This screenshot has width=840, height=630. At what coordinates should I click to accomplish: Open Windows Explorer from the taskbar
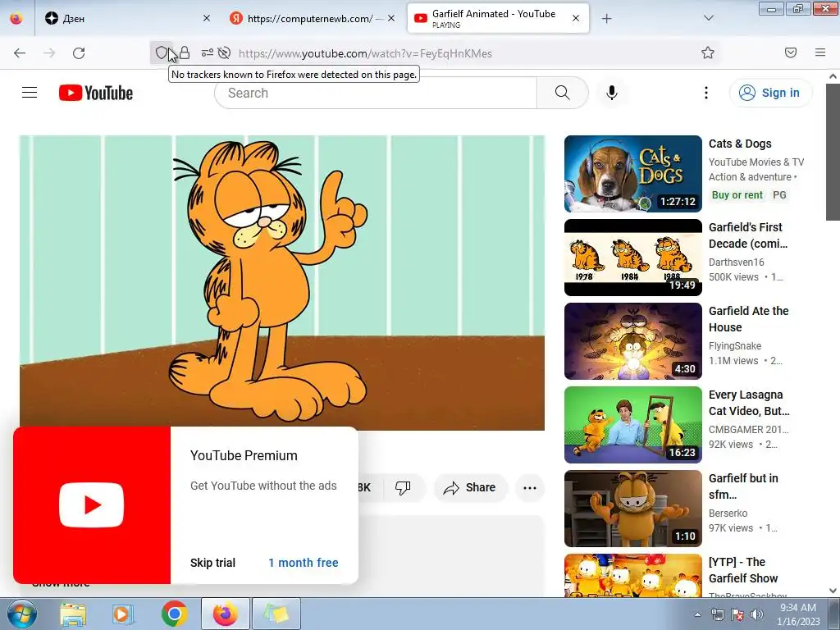point(73,614)
